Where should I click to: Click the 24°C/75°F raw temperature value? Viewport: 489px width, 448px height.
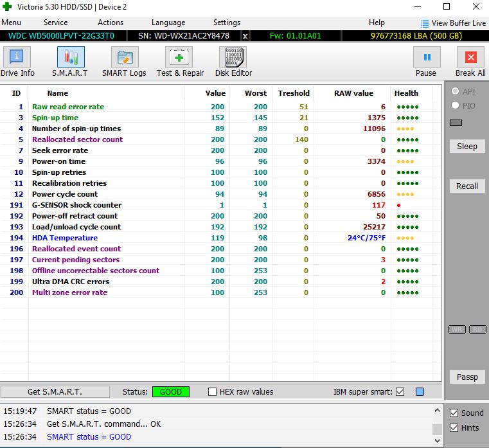point(366,238)
